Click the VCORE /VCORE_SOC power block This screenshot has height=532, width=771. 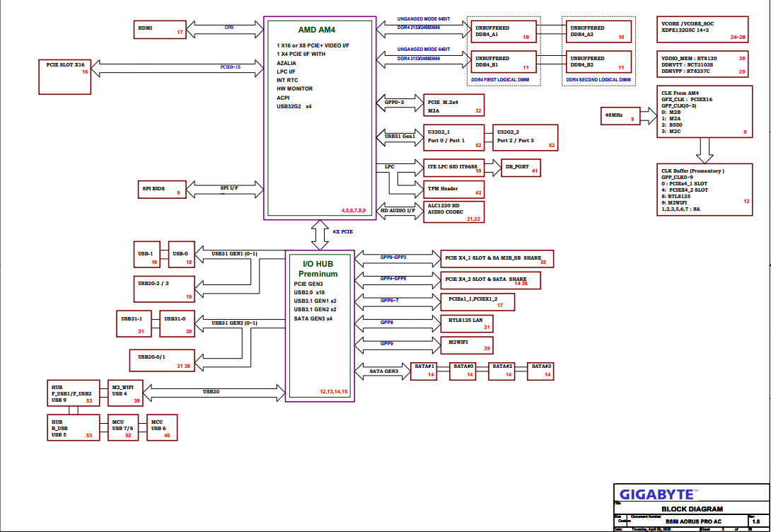[x=702, y=30]
